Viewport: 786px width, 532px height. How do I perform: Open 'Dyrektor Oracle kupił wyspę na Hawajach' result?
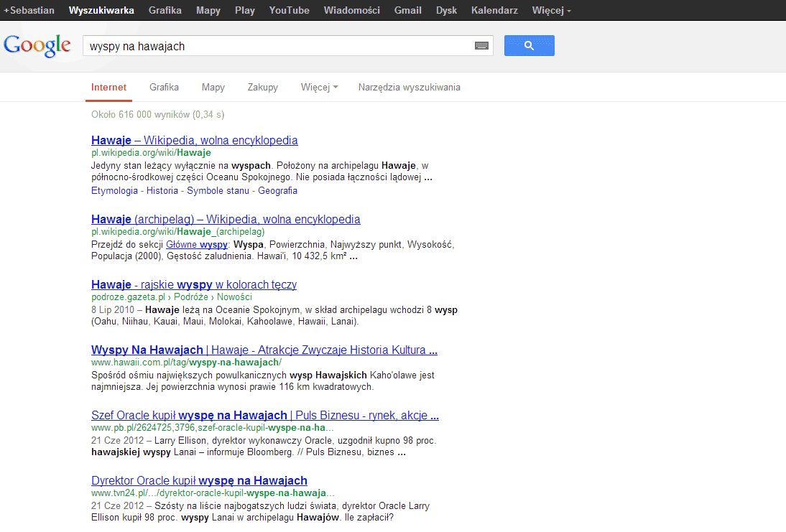click(x=199, y=481)
